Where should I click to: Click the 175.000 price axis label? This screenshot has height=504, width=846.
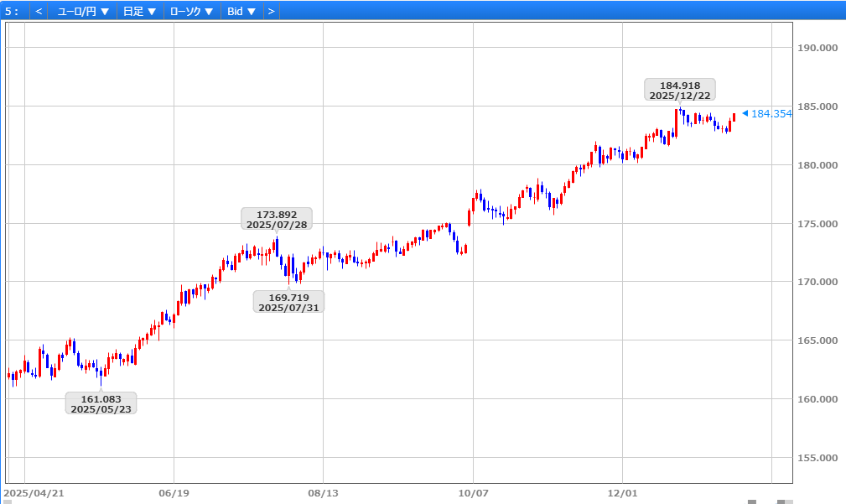[x=817, y=224]
